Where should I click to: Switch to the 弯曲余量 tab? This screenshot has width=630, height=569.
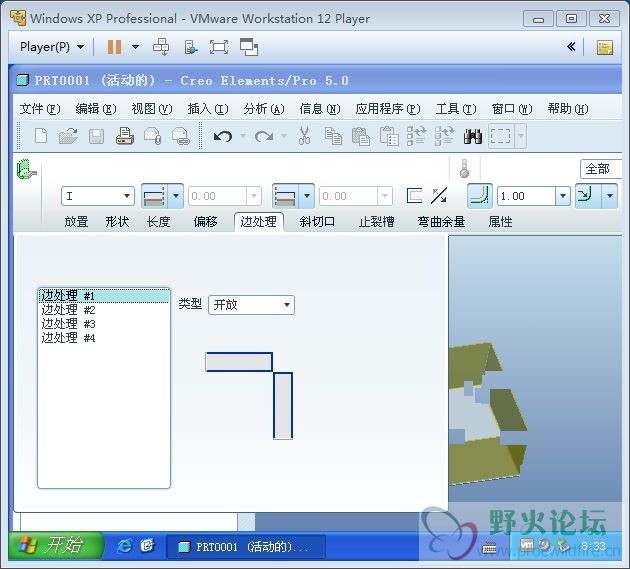(441, 221)
